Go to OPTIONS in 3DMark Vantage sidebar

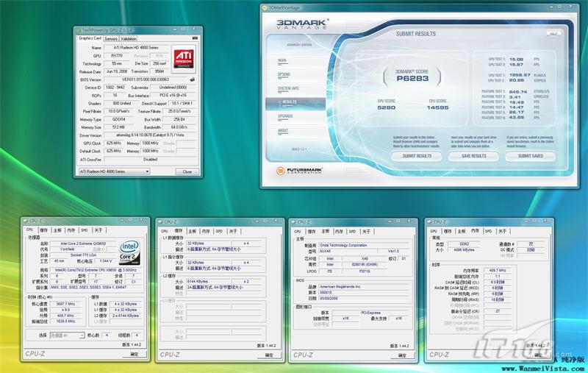284,74
